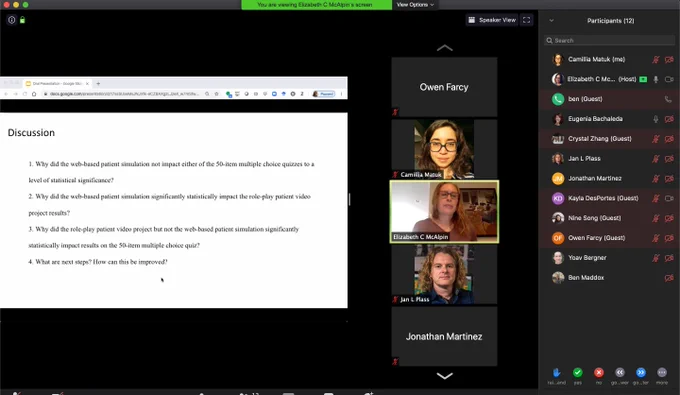Toggle Crystal Zhang's muted mic icon

click(x=656, y=139)
